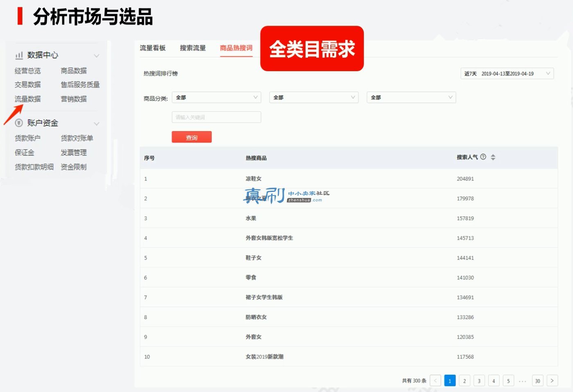
Task: Open 售后服务质量 in the sidebar
Action: 80,85
